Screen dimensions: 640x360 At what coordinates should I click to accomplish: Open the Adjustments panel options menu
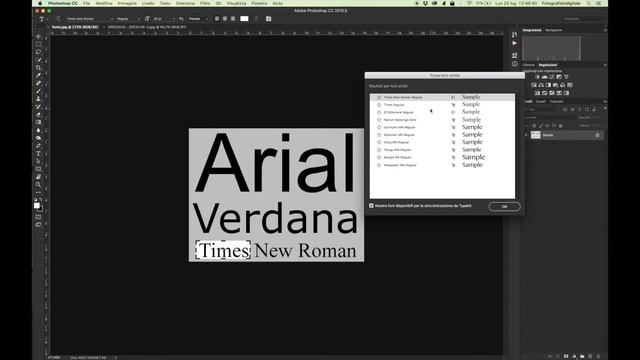604,65
